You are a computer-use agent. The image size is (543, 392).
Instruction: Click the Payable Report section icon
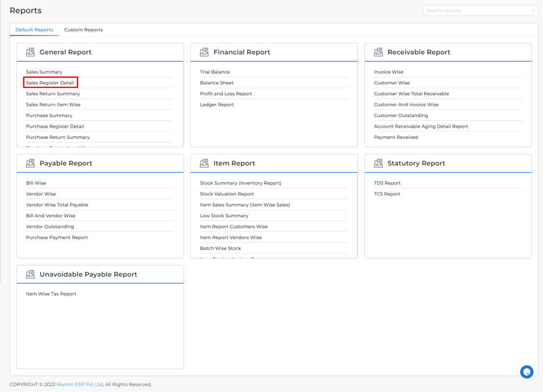(30, 163)
